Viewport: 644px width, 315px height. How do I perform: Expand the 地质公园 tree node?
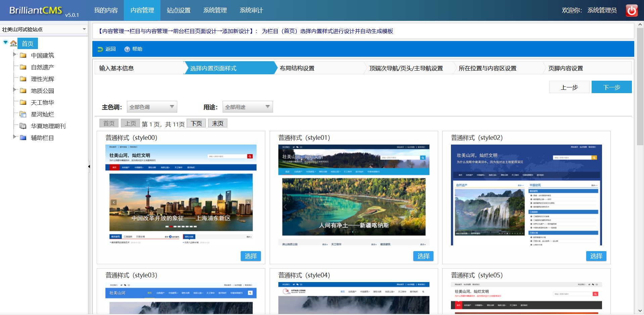[x=14, y=90]
